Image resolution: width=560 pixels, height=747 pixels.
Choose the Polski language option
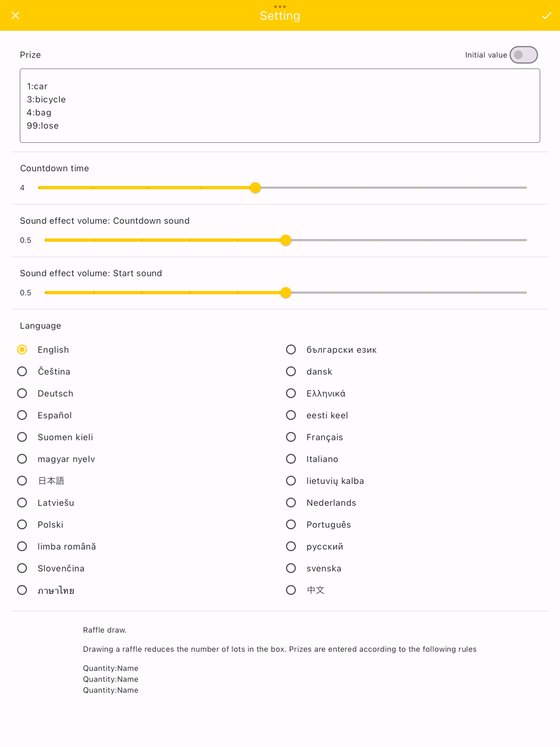(x=22, y=524)
